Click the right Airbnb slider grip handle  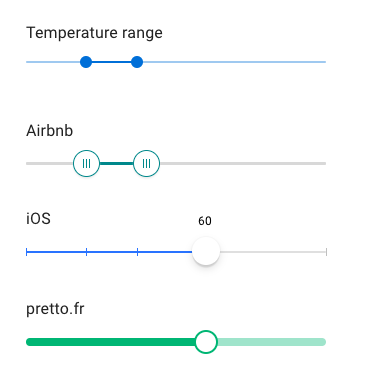(146, 163)
